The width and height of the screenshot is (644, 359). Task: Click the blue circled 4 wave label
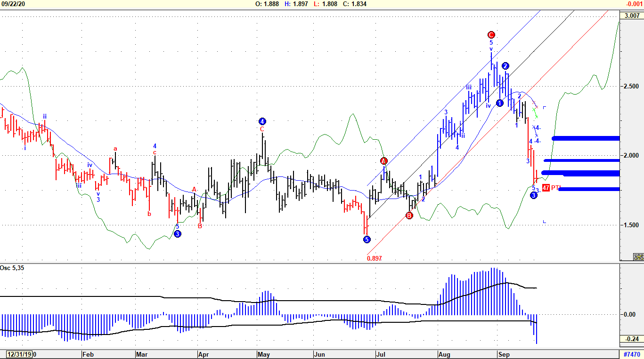pos(262,121)
